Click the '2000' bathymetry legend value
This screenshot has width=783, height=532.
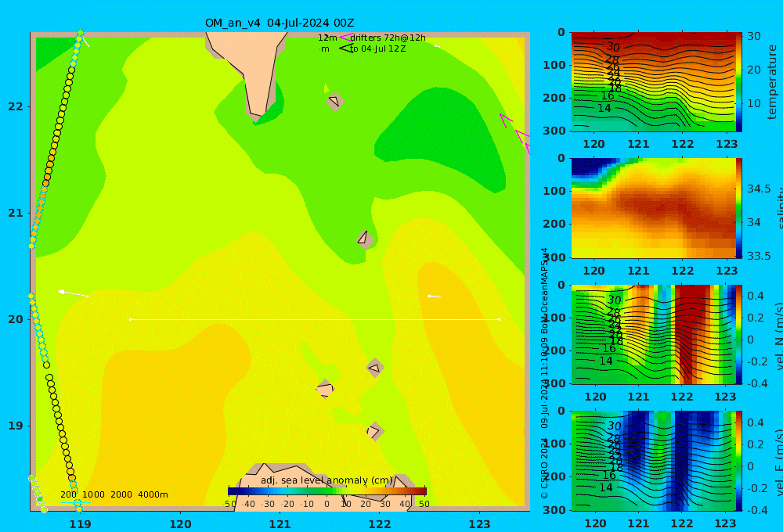click(121, 494)
